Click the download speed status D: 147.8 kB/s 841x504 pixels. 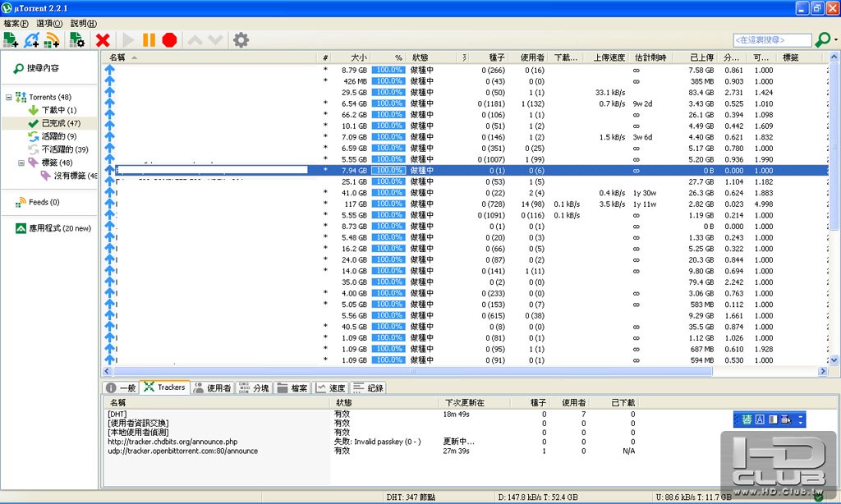point(538,497)
